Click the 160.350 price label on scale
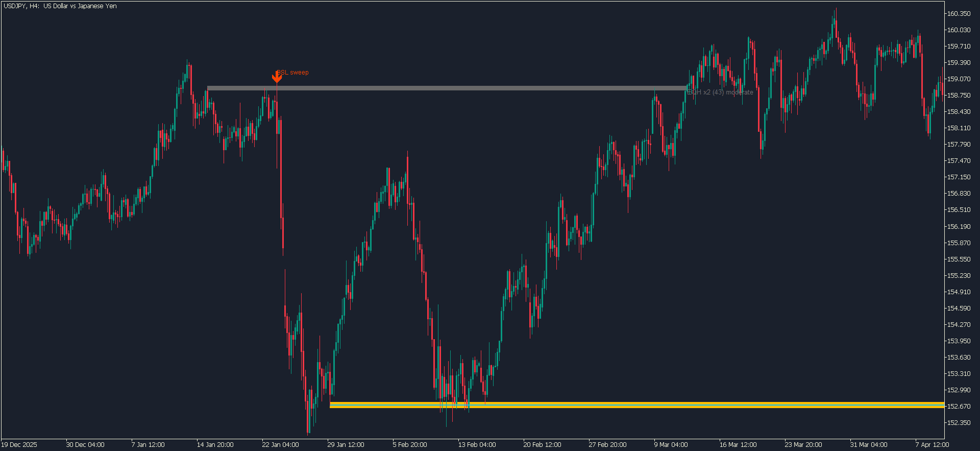The width and height of the screenshot is (980, 451). point(959,14)
